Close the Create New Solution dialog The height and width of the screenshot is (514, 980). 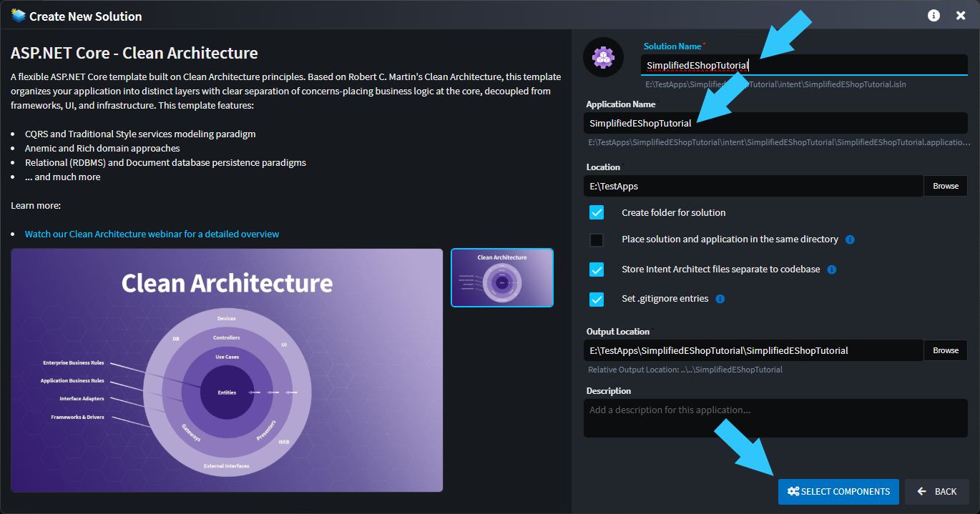click(961, 15)
